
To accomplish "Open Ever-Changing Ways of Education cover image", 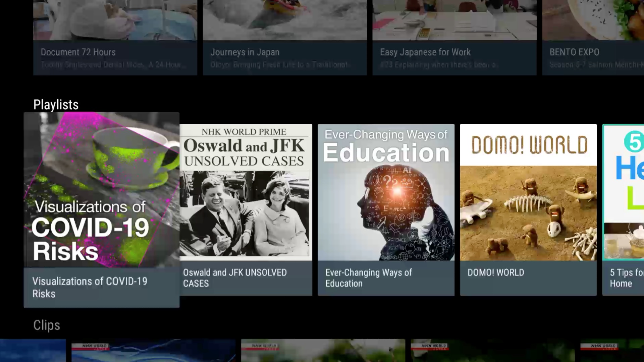I will click(386, 192).
